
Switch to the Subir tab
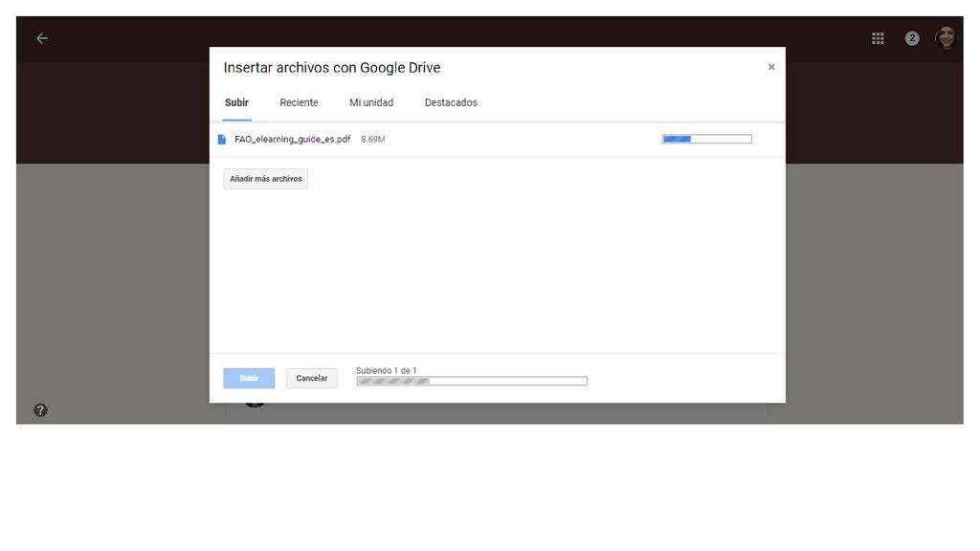(x=237, y=102)
